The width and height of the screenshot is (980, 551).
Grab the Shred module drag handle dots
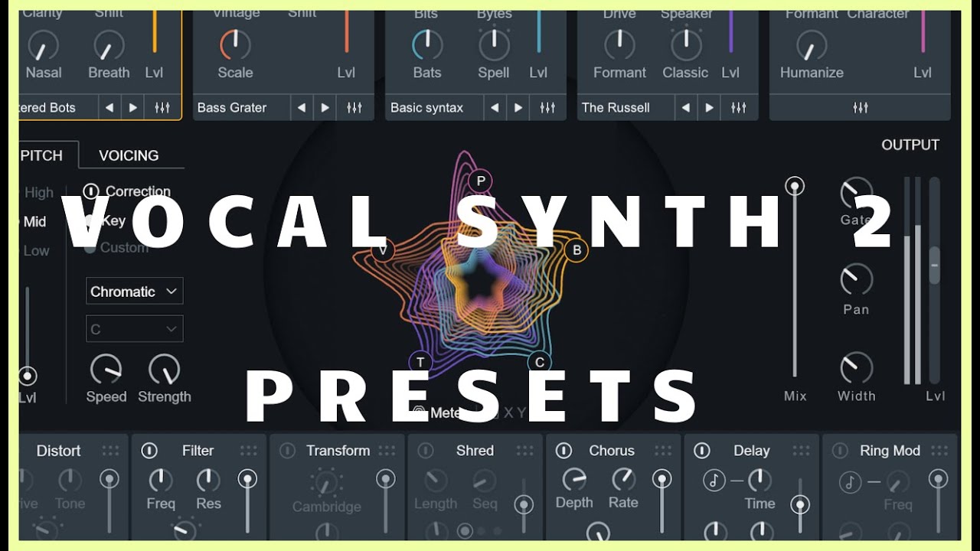[525, 451]
